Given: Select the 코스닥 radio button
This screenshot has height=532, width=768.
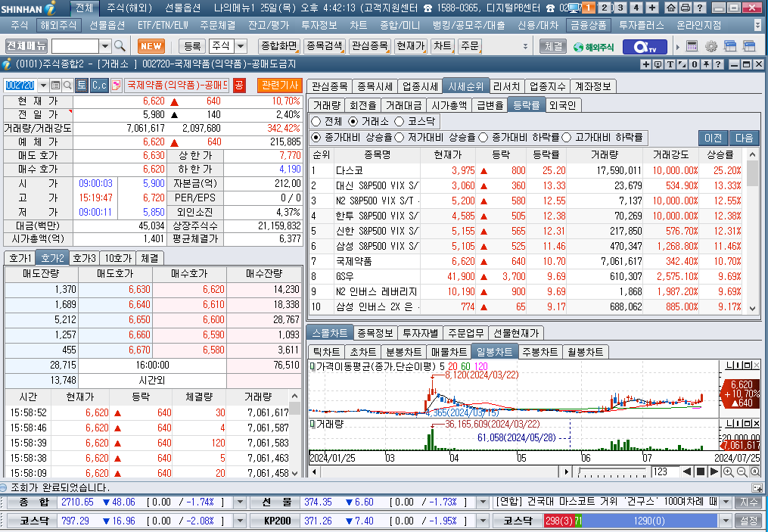Looking at the screenshot, I should pyautogui.click(x=400, y=122).
